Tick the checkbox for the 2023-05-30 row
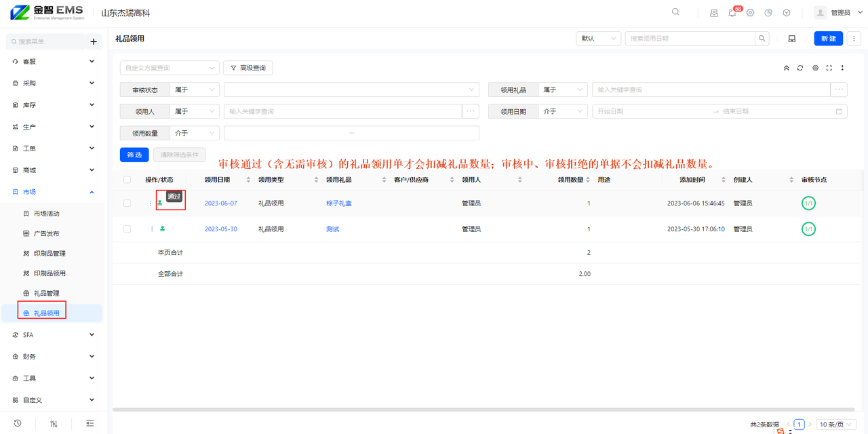868x434 pixels. (127, 229)
